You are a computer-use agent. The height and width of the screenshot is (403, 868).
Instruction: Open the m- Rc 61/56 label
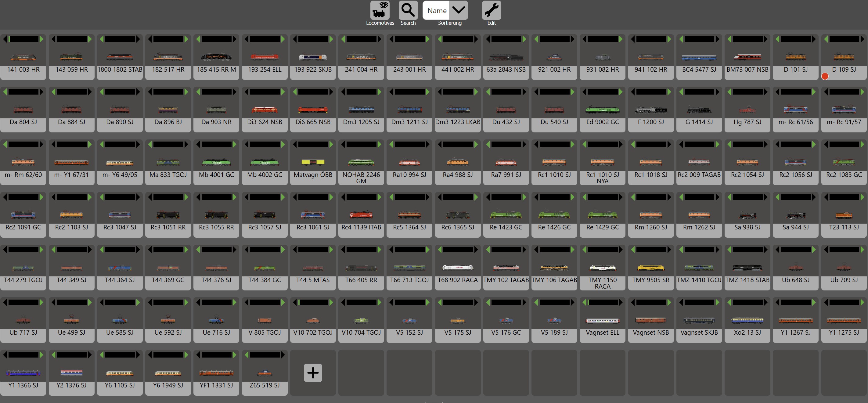point(795,122)
